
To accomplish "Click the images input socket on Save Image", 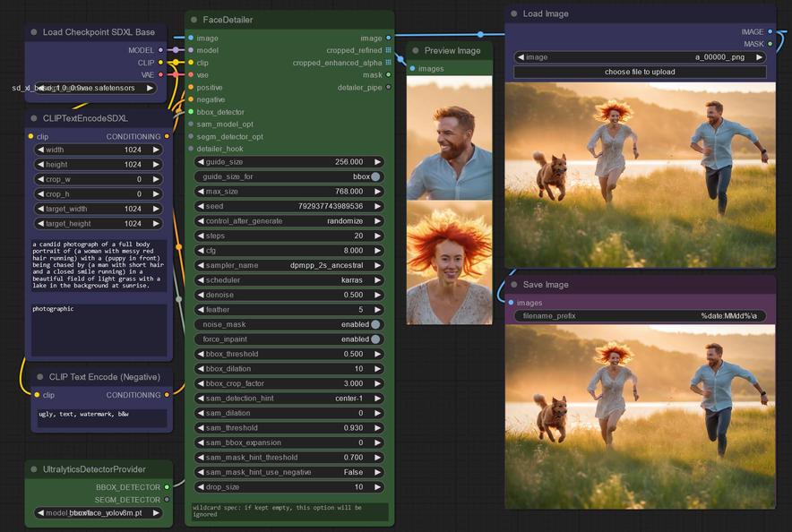I will click(512, 303).
